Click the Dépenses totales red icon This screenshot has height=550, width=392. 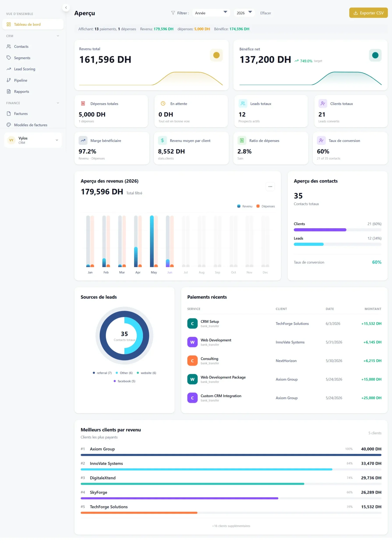point(83,103)
